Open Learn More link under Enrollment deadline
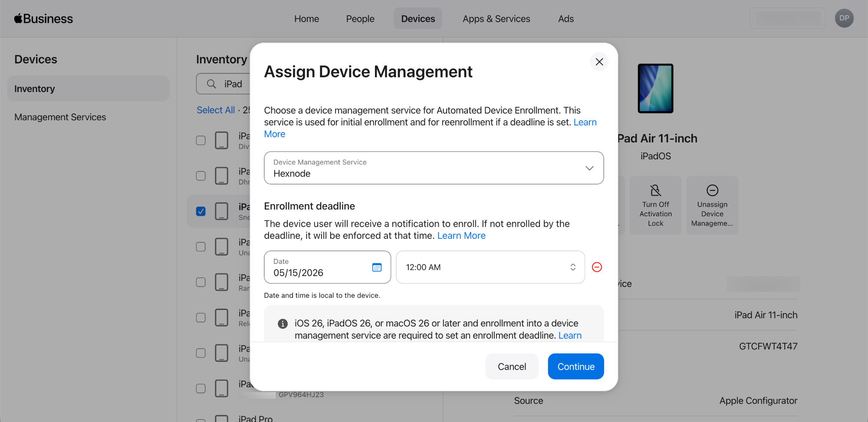868x422 pixels. 461,236
